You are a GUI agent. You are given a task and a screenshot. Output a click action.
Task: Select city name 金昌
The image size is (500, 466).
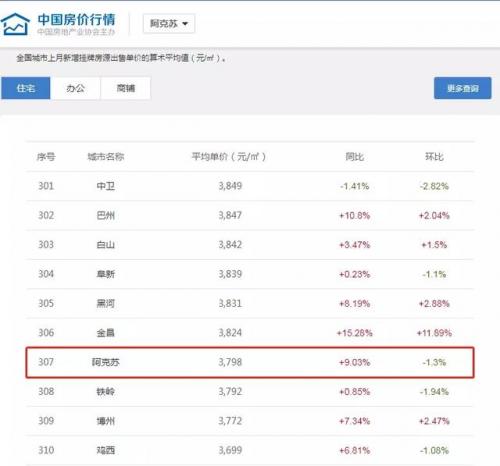pyautogui.click(x=106, y=333)
